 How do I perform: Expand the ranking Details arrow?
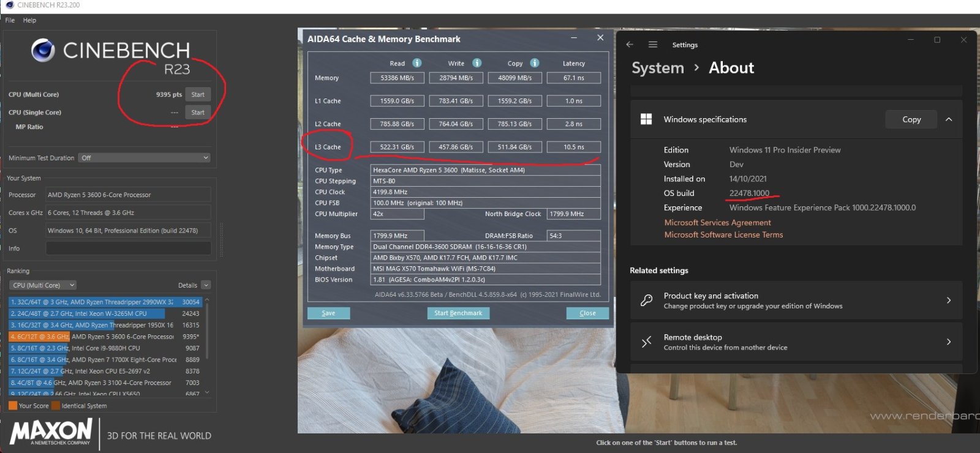(206, 285)
